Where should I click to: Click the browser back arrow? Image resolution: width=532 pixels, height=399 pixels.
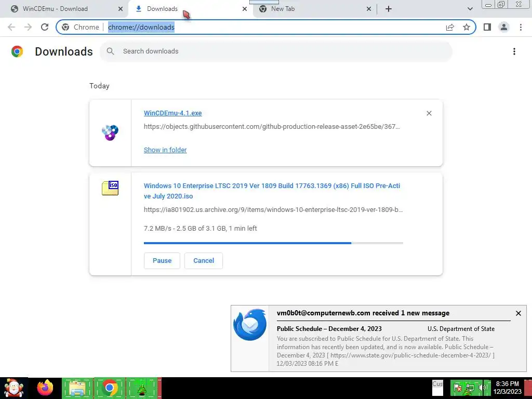(x=11, y=27)
